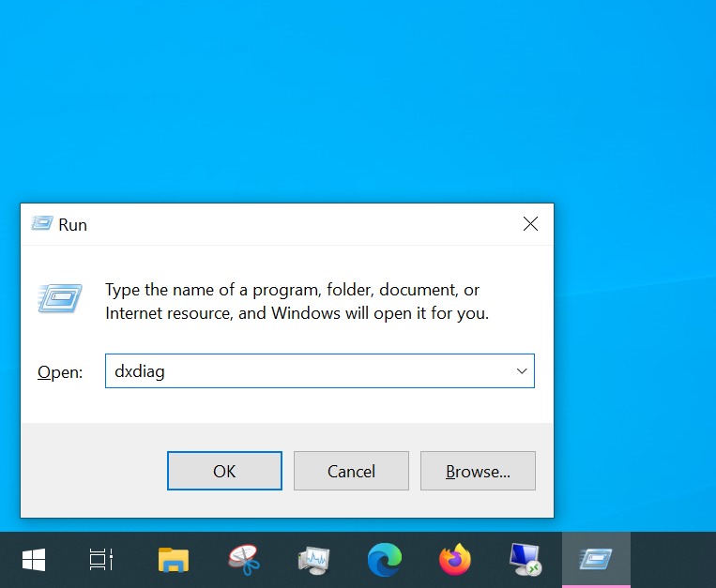Click the active Run taskbar button
Viewport: 716px width, 588px height.
(x=596, y=560)
